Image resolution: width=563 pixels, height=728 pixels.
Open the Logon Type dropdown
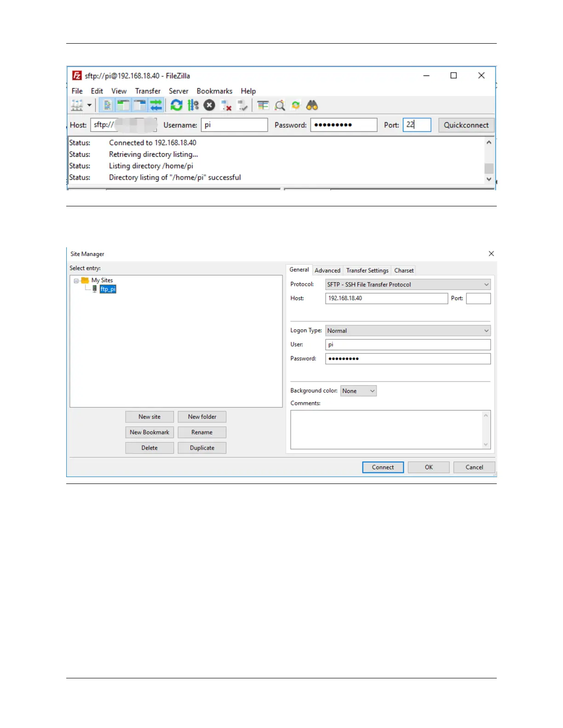(408, 330)
